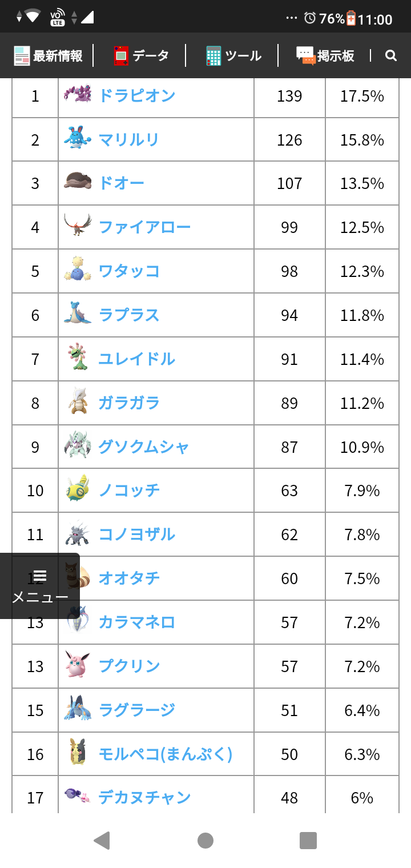Open the ラプラス link
411x868 pixels.
coord(129,315)
